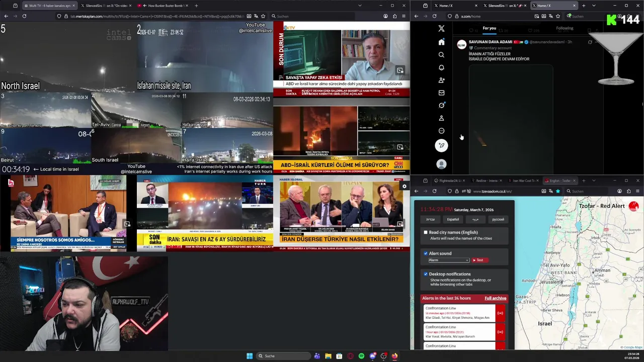
Task: Open tab list dropdown in tzevaadom window
Action: [594, 180]
